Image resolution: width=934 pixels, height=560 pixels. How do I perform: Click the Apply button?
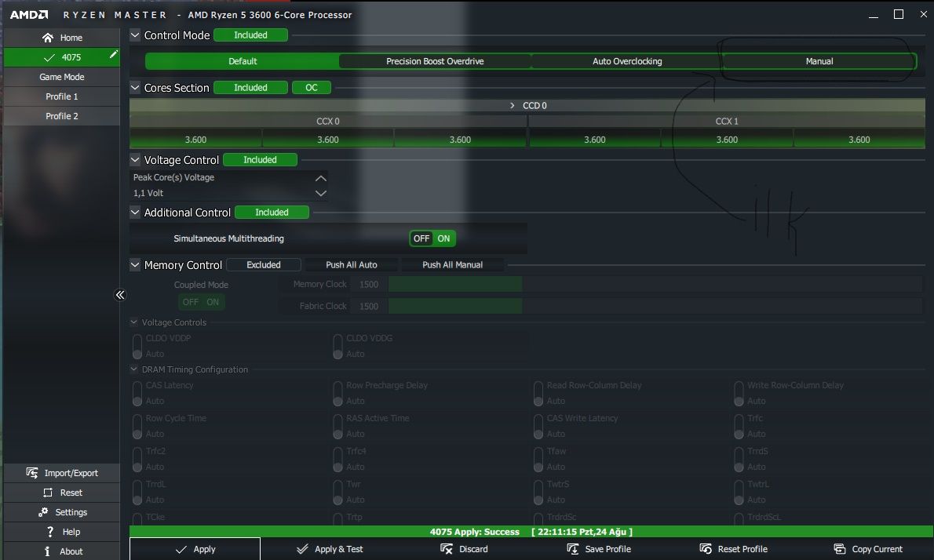click(195, 549)
